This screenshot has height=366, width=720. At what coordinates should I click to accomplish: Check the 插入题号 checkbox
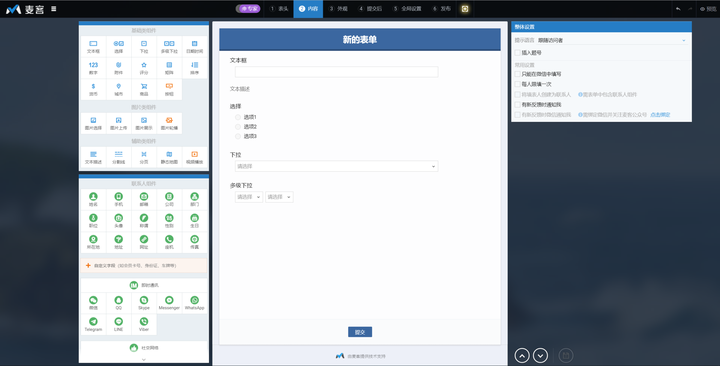click(518, 53)
